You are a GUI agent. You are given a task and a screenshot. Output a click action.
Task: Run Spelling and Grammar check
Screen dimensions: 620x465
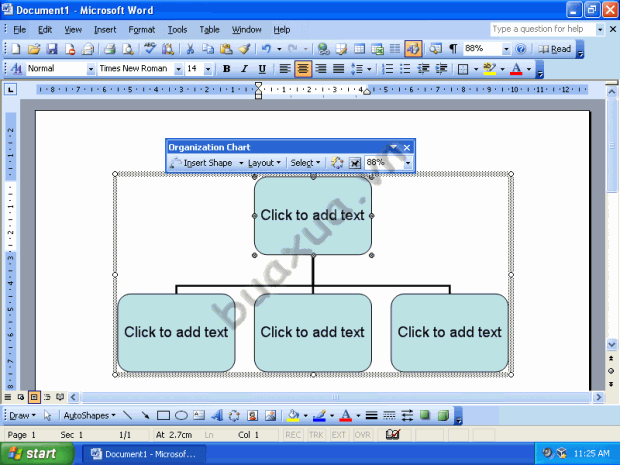point(149,49)
